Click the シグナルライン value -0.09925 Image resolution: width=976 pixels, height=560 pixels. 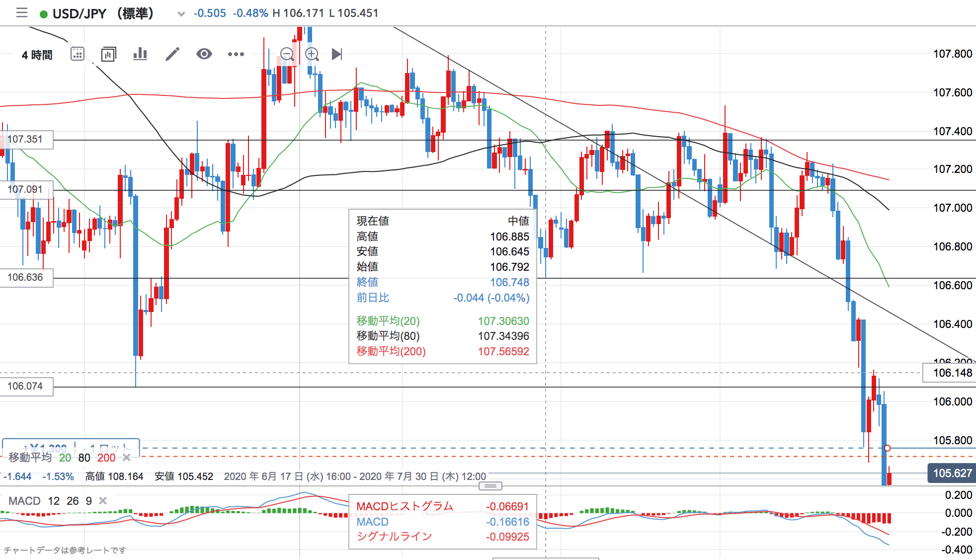507,537
